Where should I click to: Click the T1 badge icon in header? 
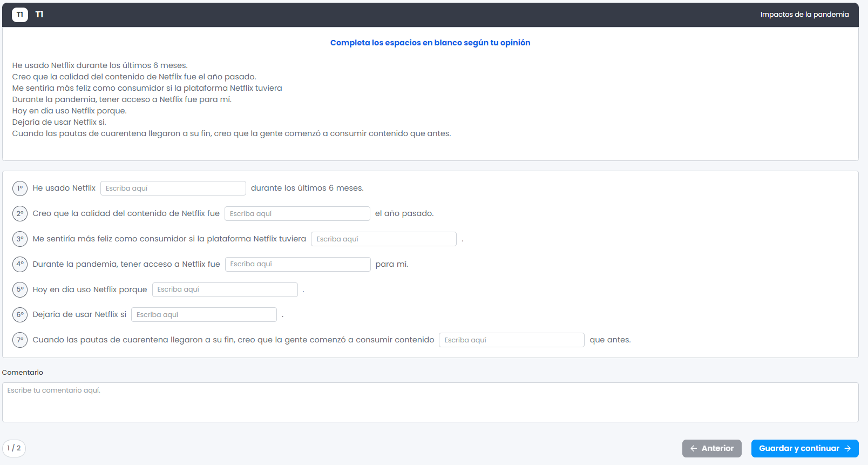click(20, 15)
